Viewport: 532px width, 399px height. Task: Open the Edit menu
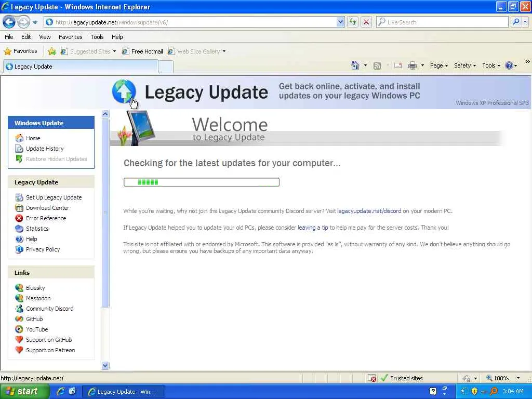(x=26, y=37)
